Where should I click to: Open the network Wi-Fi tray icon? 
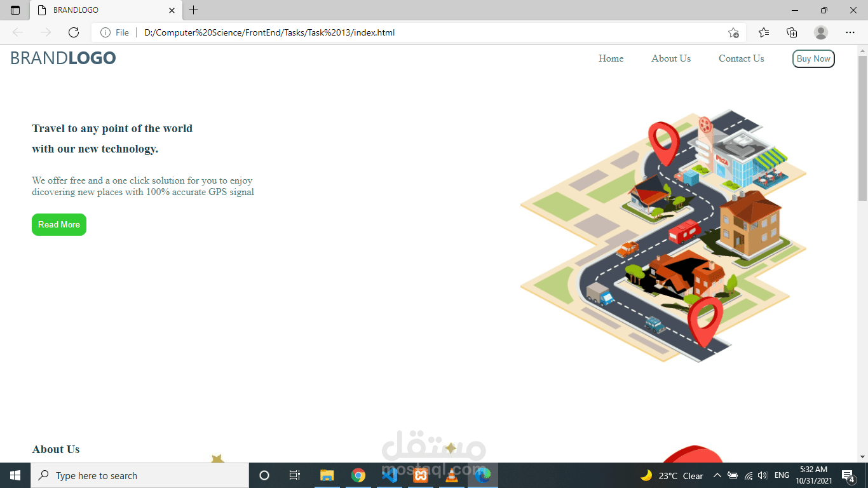click(749, 475)
